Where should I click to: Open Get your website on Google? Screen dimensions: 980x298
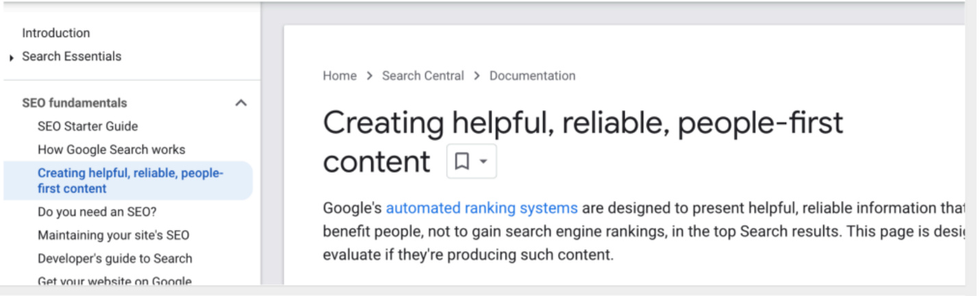[x=114, y=281]
